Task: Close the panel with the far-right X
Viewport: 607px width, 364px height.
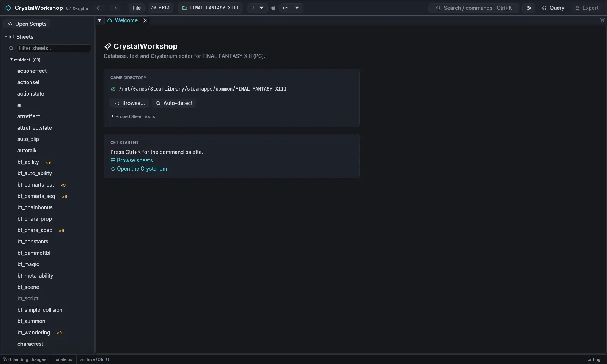Action: (602, 20)
